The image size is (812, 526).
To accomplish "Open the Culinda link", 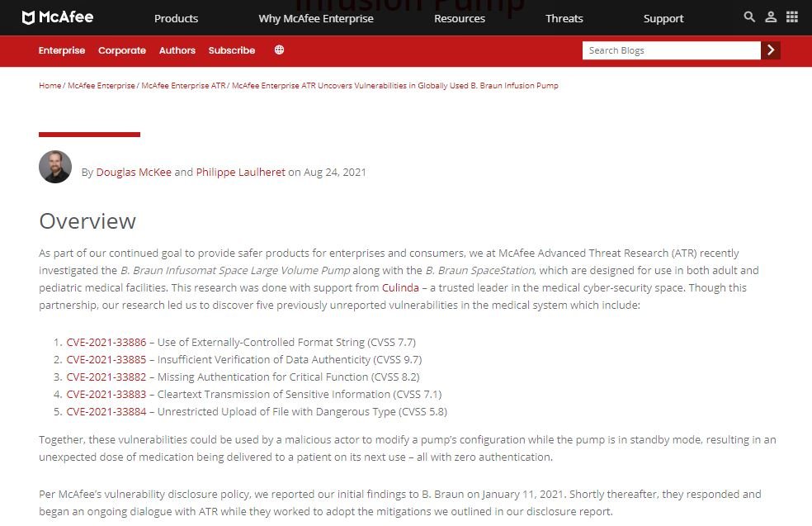I will 400,287.
